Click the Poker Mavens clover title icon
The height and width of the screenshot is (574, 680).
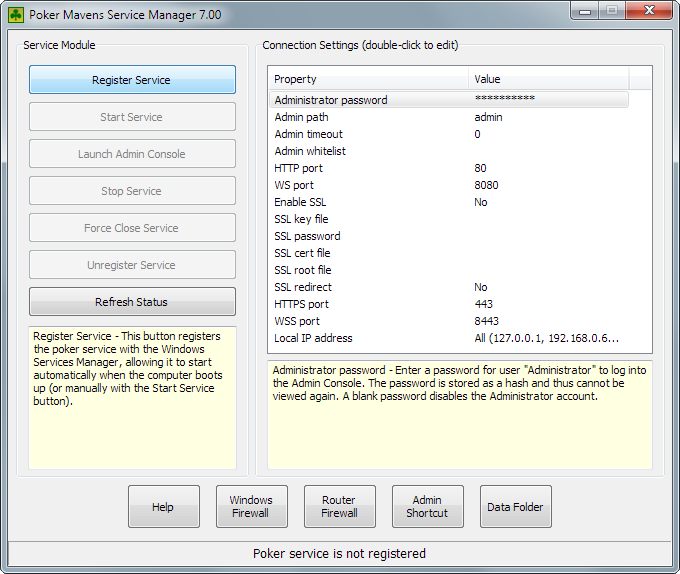[16, 15]
